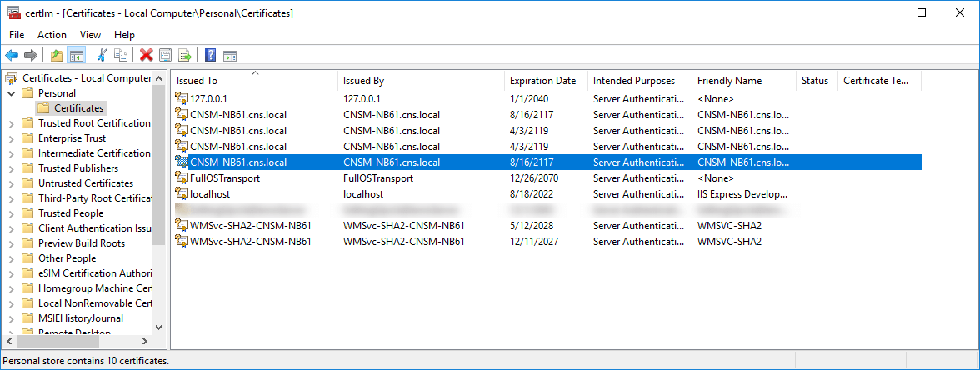This screenshot has height=370, width=980.
Task: Expand the MSIEHistoryJournal node
Action: [12, 318]
